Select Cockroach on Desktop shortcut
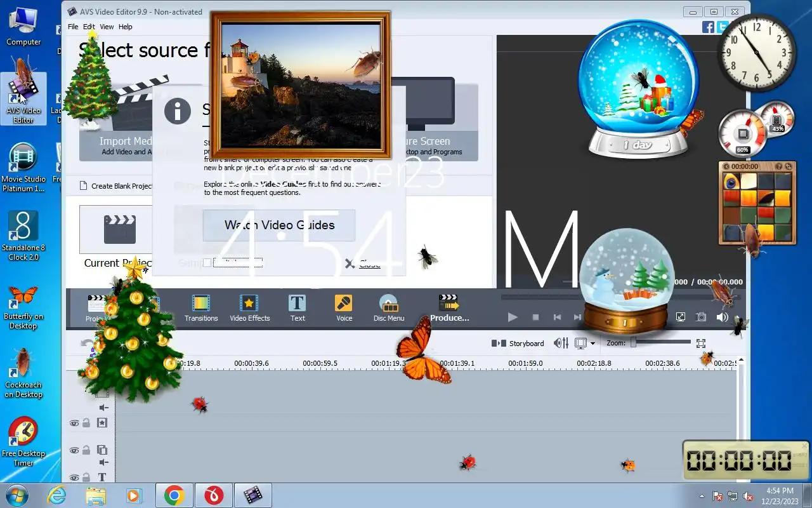Image resolution: width=812 pixels, height=508 pixels. [23, 373]
